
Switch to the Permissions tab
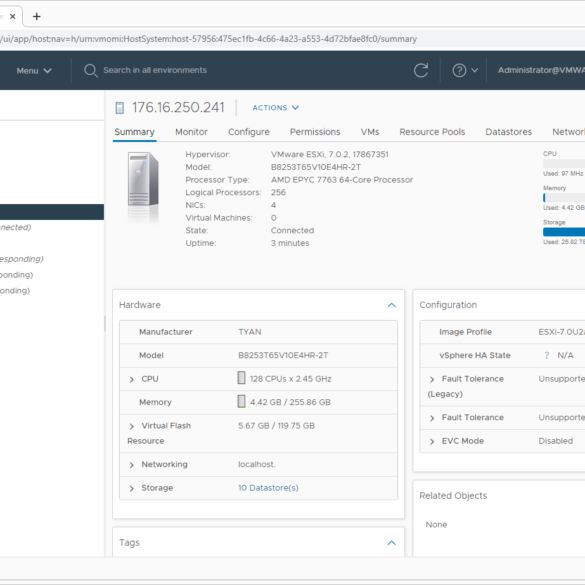315,132
